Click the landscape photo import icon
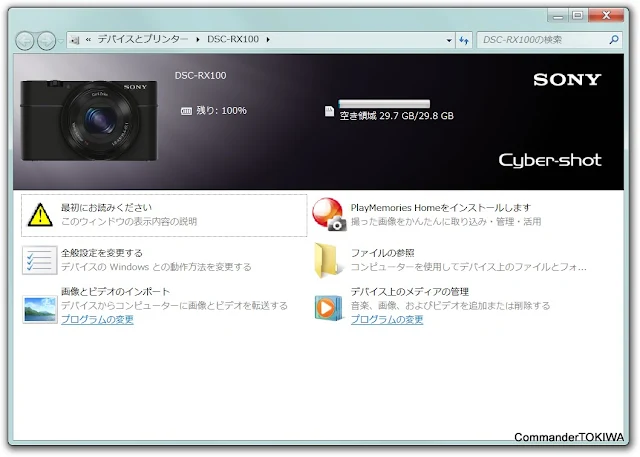Screen dimensions: 640x457 [x=40, y=310]
